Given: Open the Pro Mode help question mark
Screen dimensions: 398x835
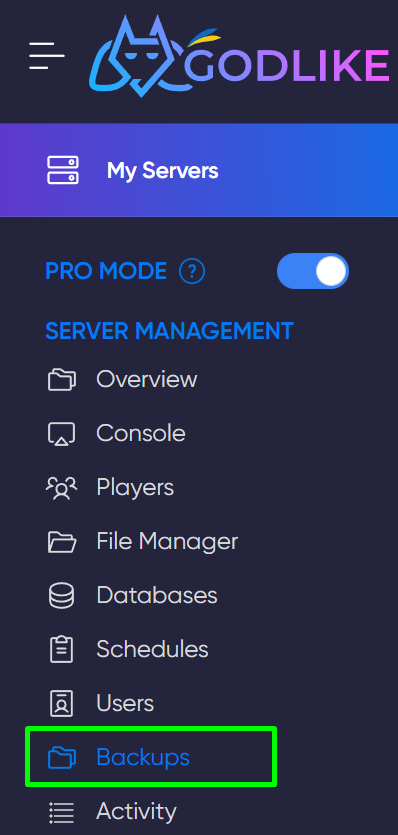Looking at the screenshot, I should pyautogui.click(x=192, y=272).
